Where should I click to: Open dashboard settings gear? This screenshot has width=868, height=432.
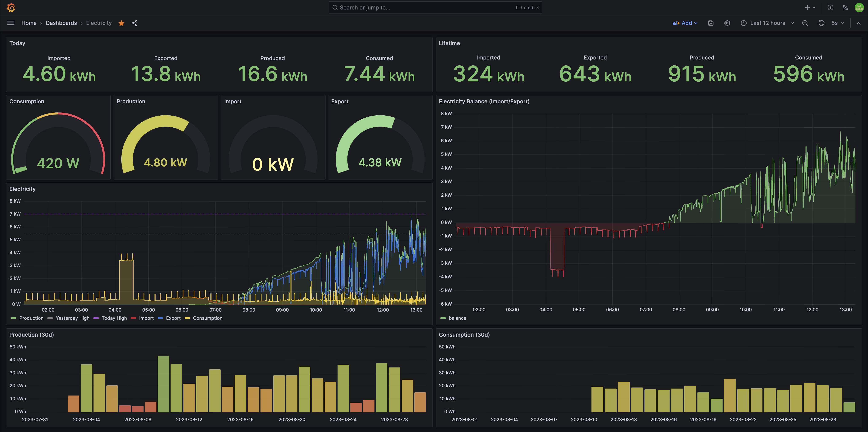(x=727, y=23)
